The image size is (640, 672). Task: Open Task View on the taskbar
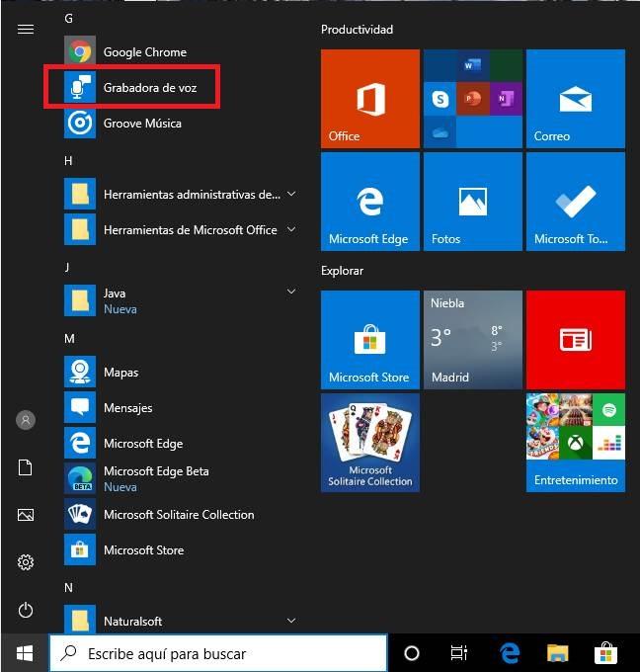point(459,653)
